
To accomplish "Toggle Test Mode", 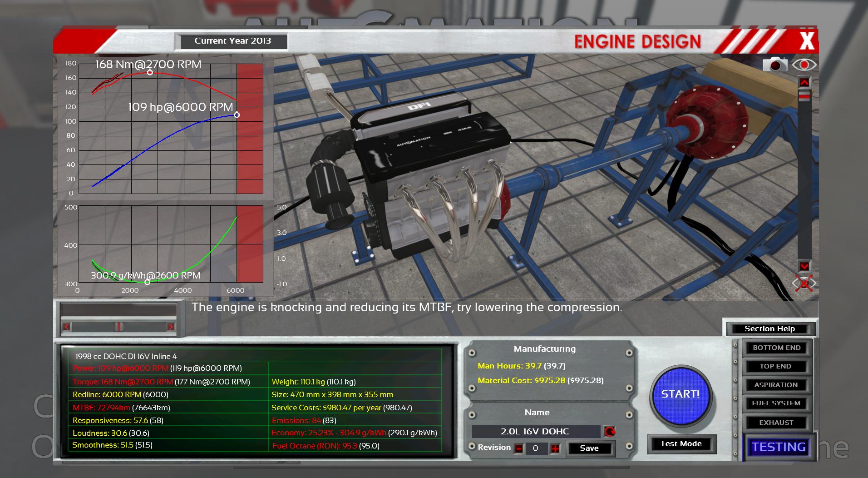I will pos(681,444).
